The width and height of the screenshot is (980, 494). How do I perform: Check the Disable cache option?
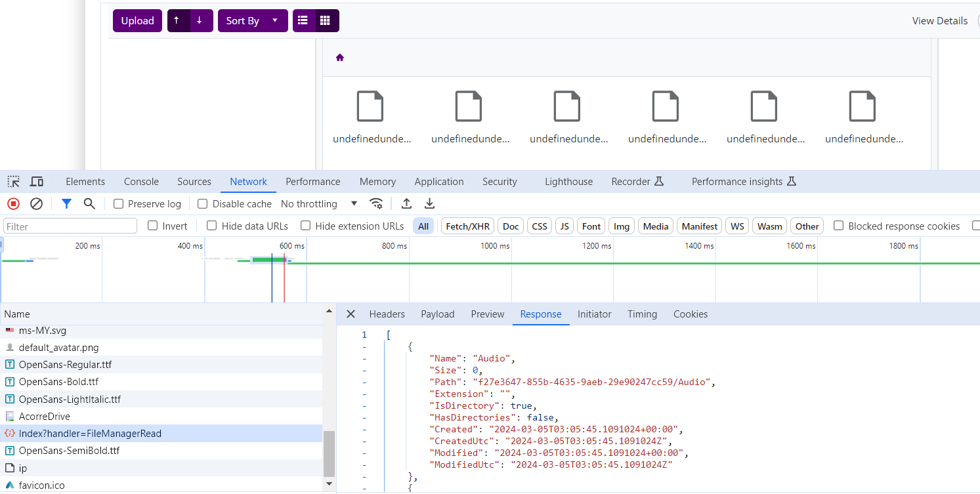[x=203, y=204]
